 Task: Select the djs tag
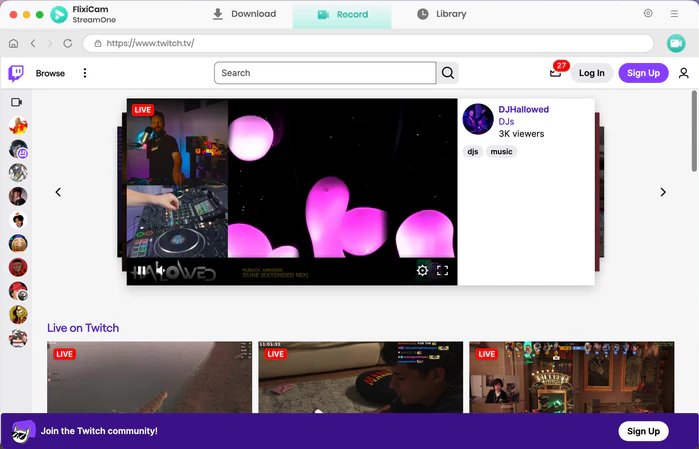(473, 152)
